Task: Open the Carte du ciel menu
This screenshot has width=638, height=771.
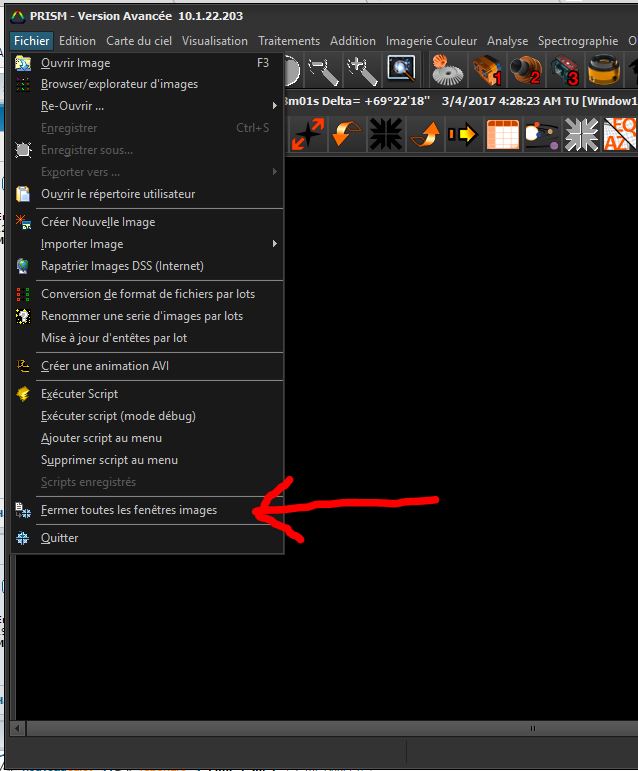Action: pos(139,41)
